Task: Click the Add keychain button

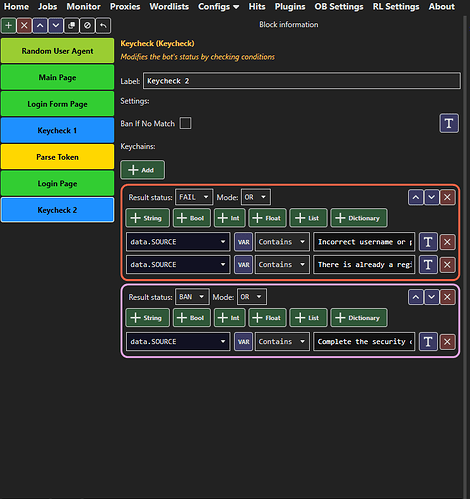Action: pos(142,170)
